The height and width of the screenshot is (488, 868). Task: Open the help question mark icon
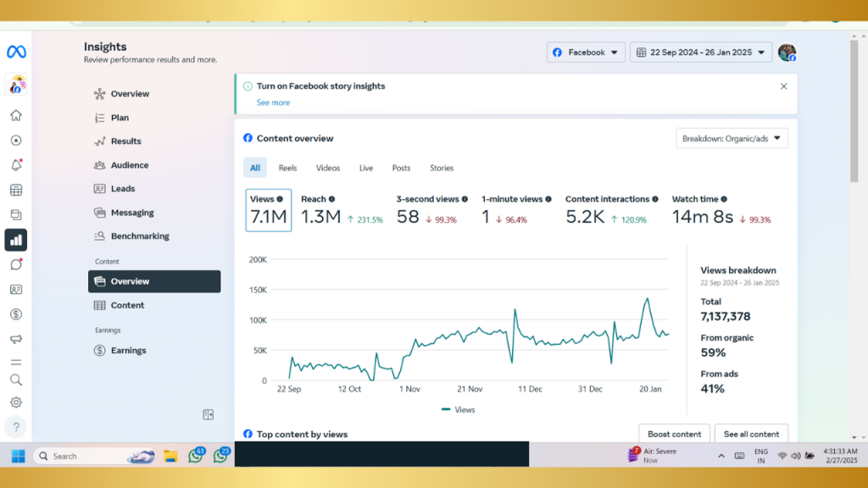(x=16, y=426)
